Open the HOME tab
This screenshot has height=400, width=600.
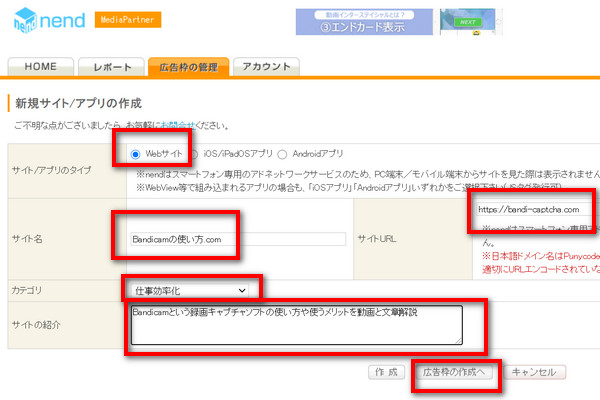pyautogui.click(x=41, y=67)
